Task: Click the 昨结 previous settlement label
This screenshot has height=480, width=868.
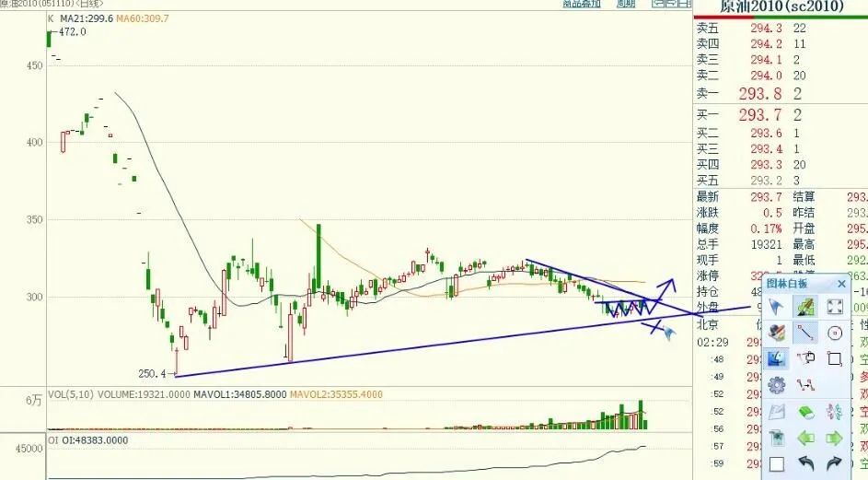Action: pyautogui.click(x=804, y=213)
